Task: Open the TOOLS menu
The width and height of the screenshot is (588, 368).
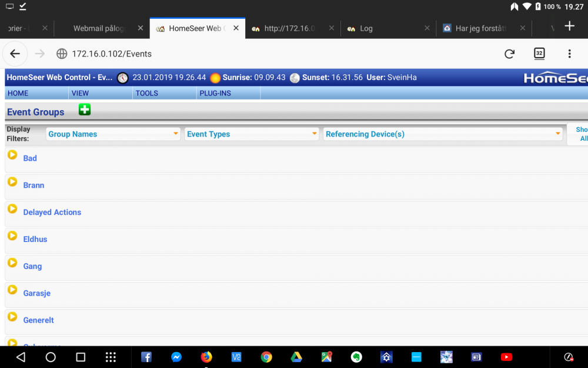Action: [146, 93]
